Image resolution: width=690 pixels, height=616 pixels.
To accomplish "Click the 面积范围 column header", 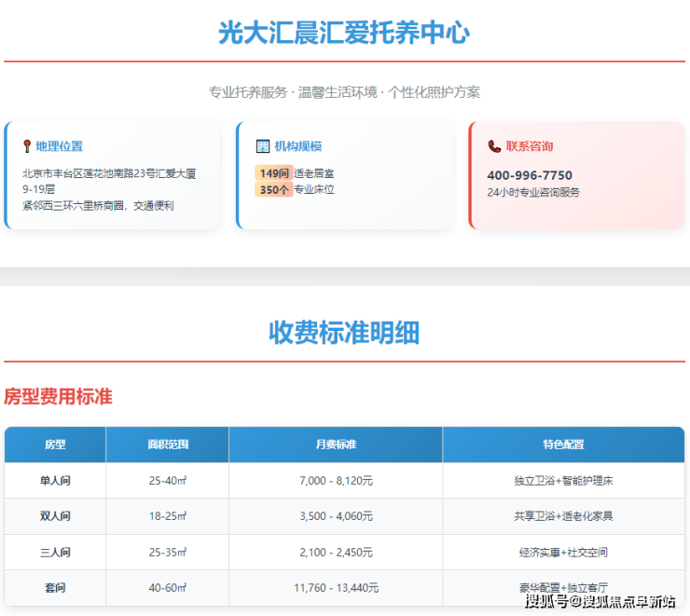I will click(167, 445).
